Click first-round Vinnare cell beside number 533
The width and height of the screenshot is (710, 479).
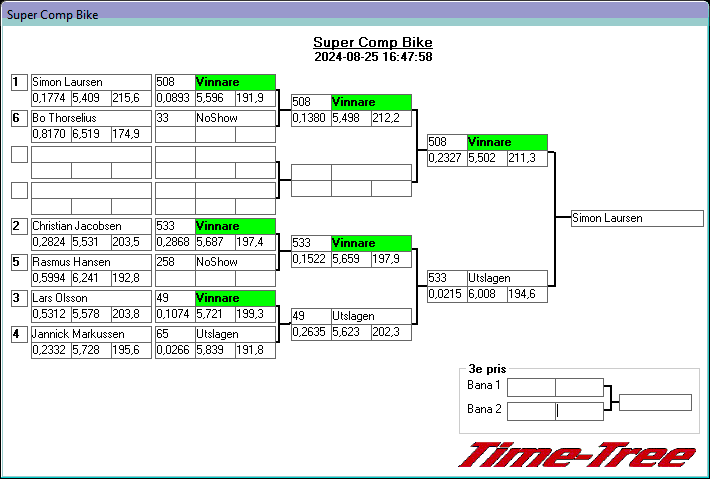click(x=235, y=226)
